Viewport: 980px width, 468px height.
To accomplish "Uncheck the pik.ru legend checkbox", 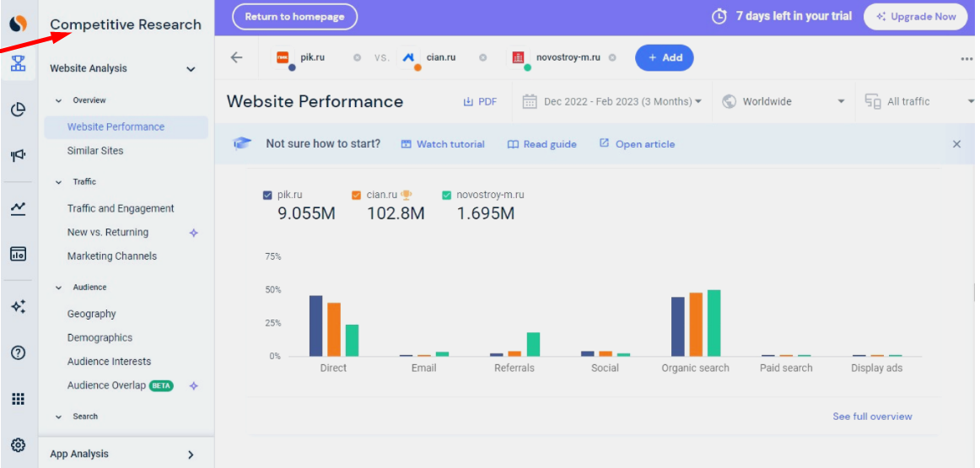I will point(267,195).
